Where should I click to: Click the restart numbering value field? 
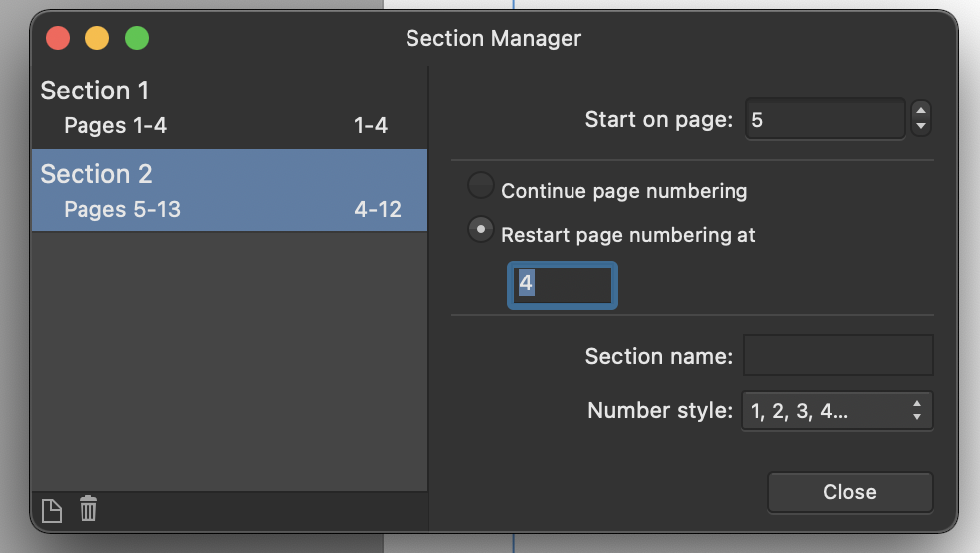563,283
